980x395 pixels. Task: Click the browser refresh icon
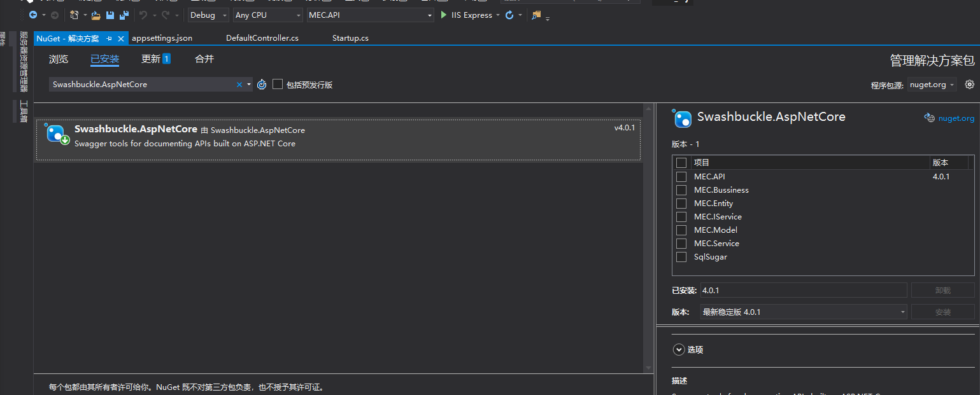pos(509,15)
